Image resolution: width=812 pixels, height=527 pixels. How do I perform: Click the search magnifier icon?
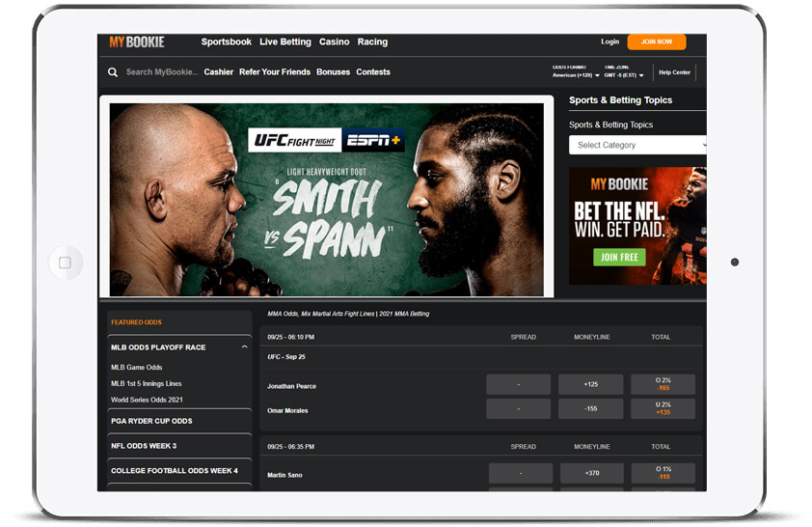[113, 72]
